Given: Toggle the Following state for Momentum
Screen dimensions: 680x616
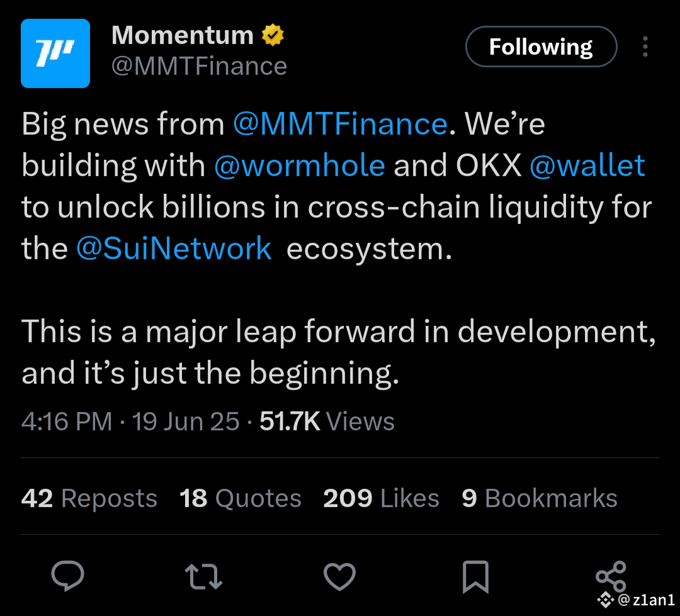Looking at the screenshot, I should [540, 46].
